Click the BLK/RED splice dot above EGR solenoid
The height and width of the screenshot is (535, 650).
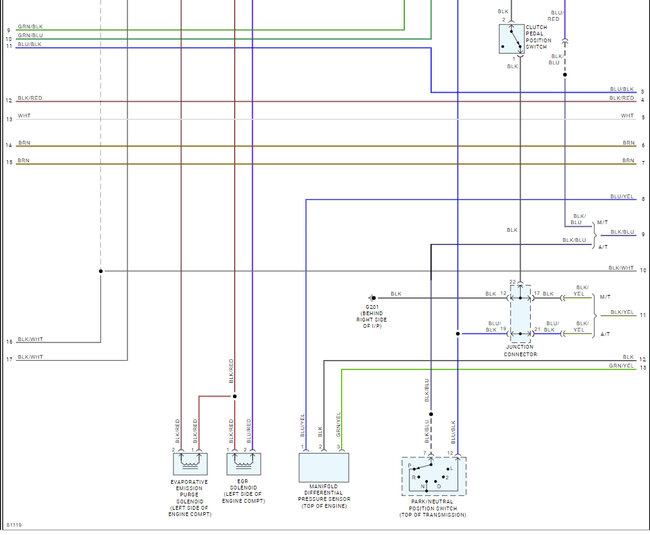235,396
